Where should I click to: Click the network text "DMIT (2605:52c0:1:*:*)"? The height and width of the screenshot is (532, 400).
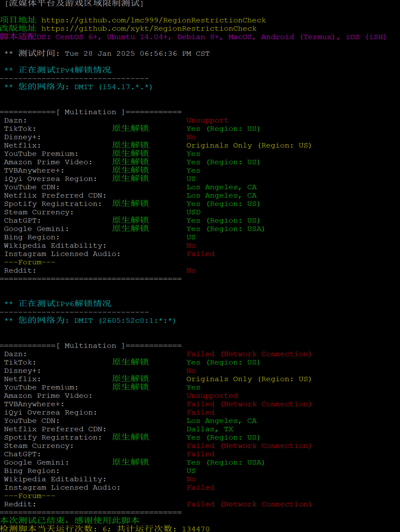pos(125,321)
